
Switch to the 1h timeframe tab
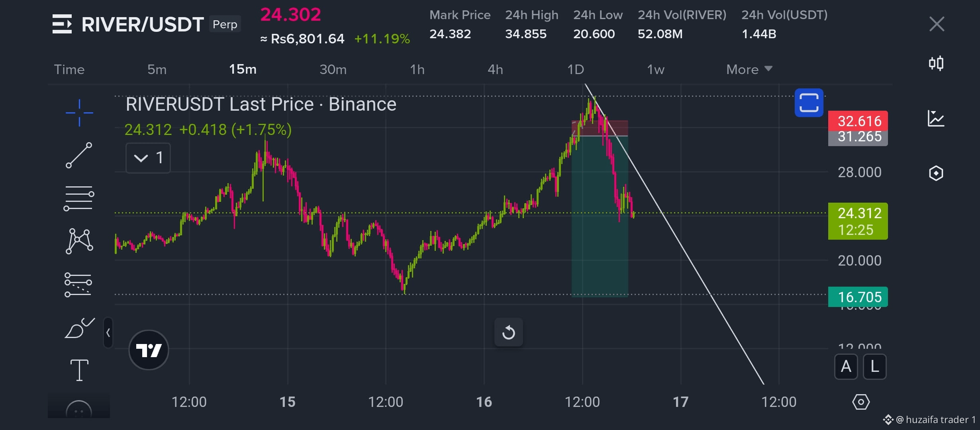pyautogui.click(x=417, y=69)
